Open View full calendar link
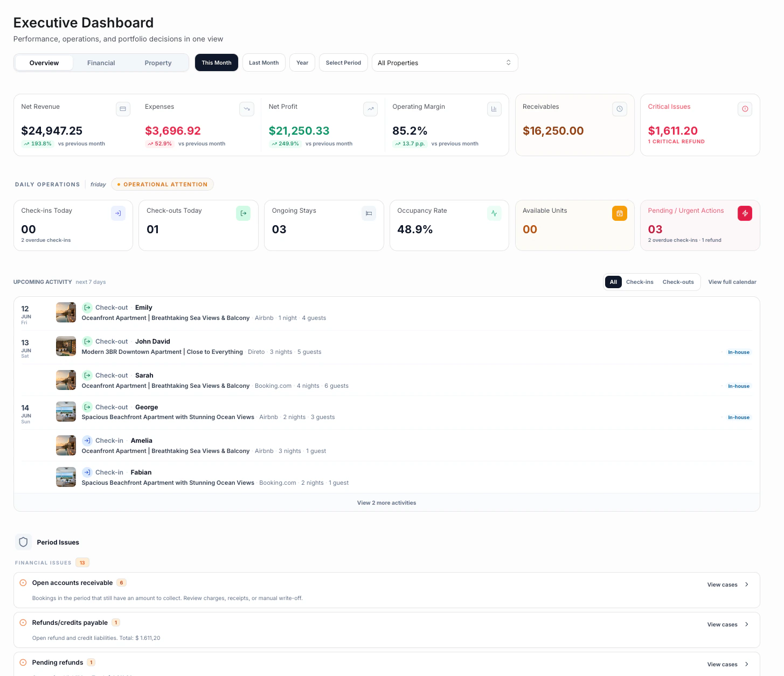This screenshot has height=676, width=784. [732, 282]
